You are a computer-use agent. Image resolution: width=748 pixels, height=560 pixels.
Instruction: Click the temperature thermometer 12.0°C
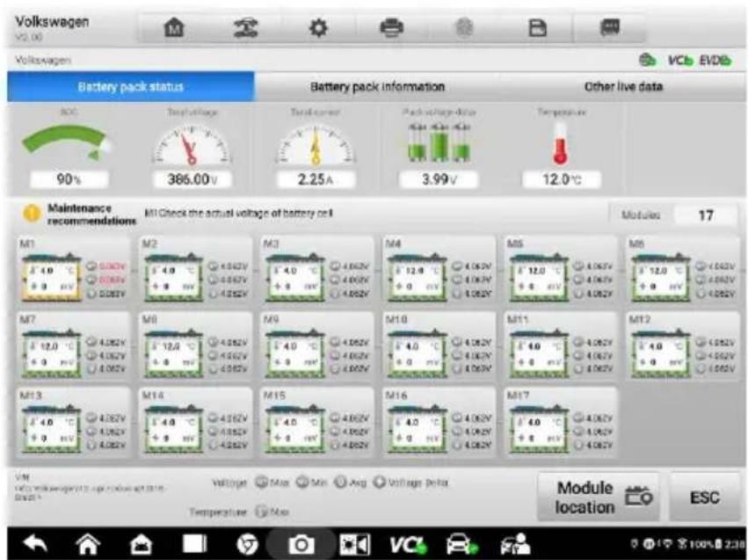[x=562, y=149]
